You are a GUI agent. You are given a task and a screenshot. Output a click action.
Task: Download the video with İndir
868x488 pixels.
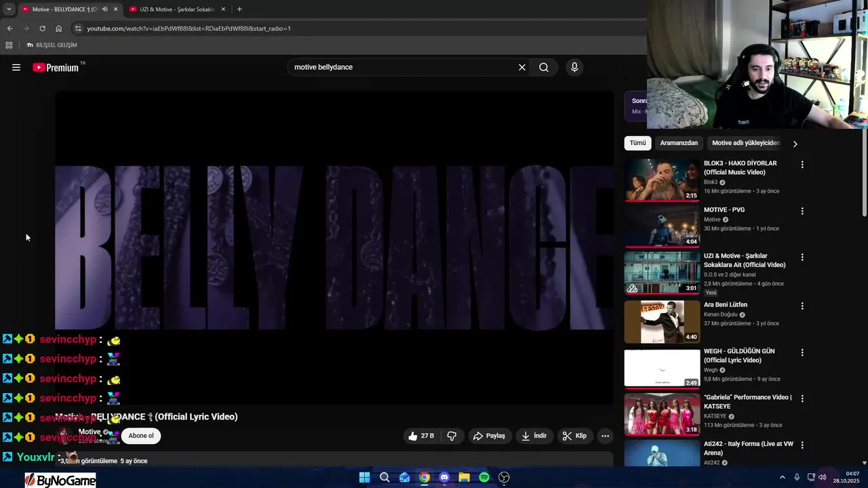click(x=534, y=436)
